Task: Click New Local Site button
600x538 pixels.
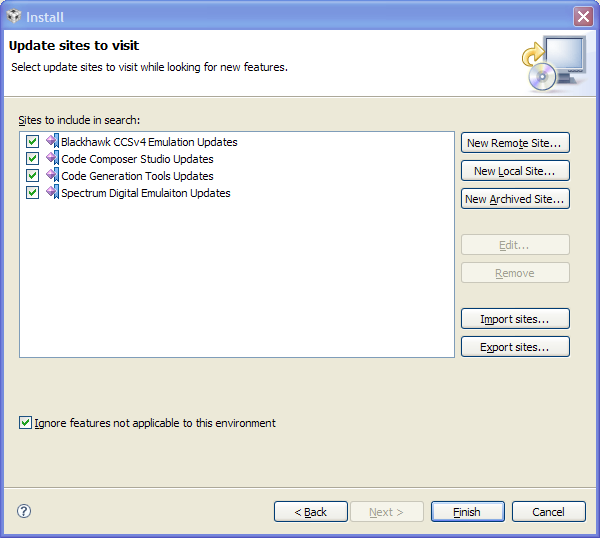Action: (x=515, y=171)
